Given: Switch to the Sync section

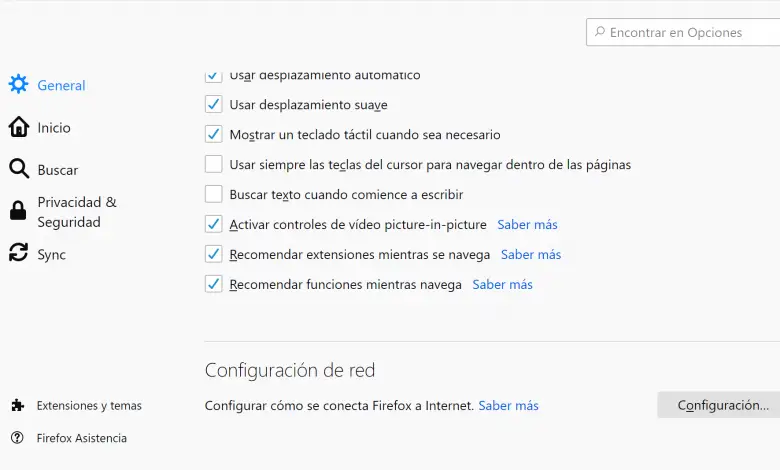Looking at the screenshot, I should tap(51, 254).
